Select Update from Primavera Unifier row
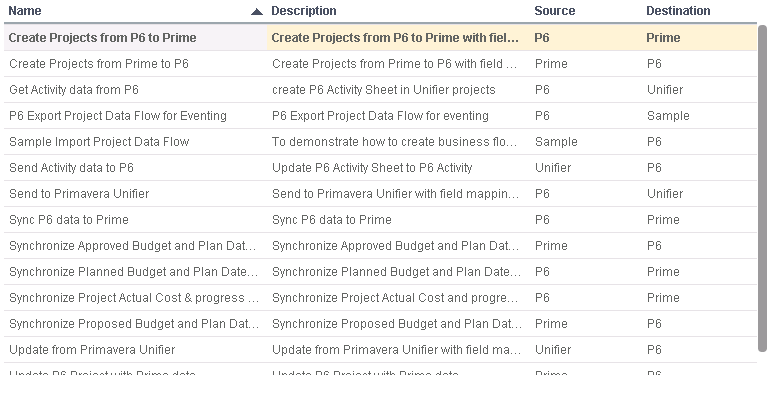Viewport: 778px width, 408px height. (91, 350)
